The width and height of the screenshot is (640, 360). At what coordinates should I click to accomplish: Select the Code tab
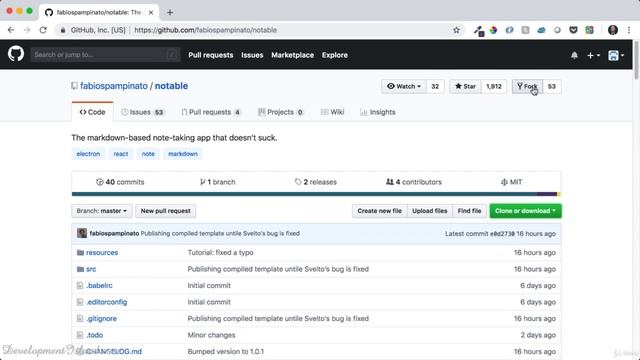coord(92,112)
